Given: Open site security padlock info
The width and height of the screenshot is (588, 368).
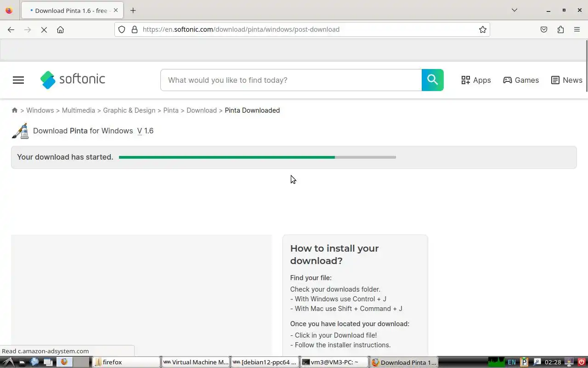Looking at the screenshot, I should pyautogui.click(x=135, y=29).
